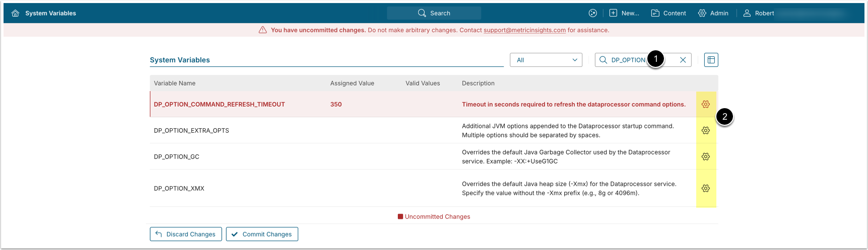
Task: Sort by the Variable Name column header
Action: point(175,83)
